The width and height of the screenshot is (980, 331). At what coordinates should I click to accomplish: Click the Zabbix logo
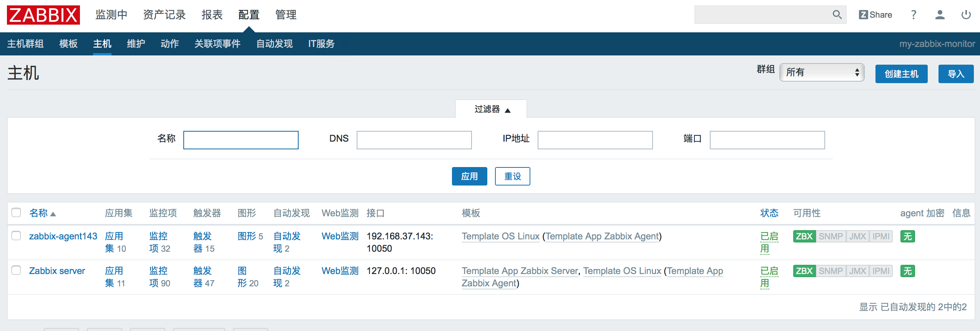[x=43, y=15]
